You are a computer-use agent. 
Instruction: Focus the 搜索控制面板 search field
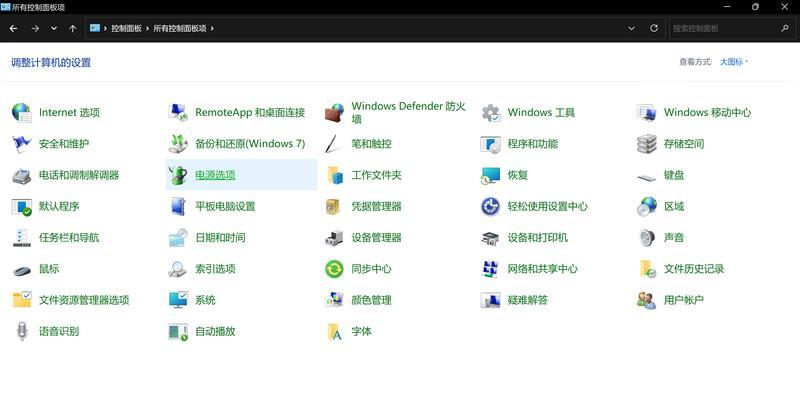[725, 29]
